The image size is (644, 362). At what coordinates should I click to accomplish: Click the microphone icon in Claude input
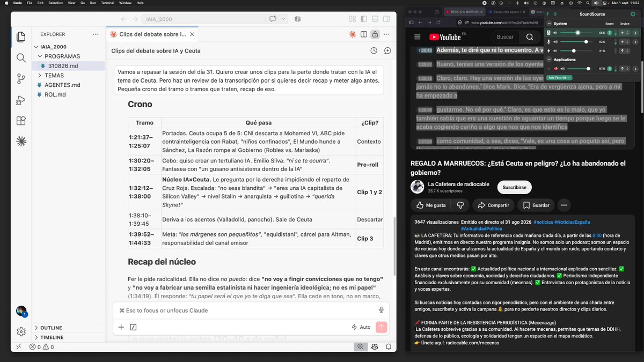pyautogui.click(x=381, y=310)
